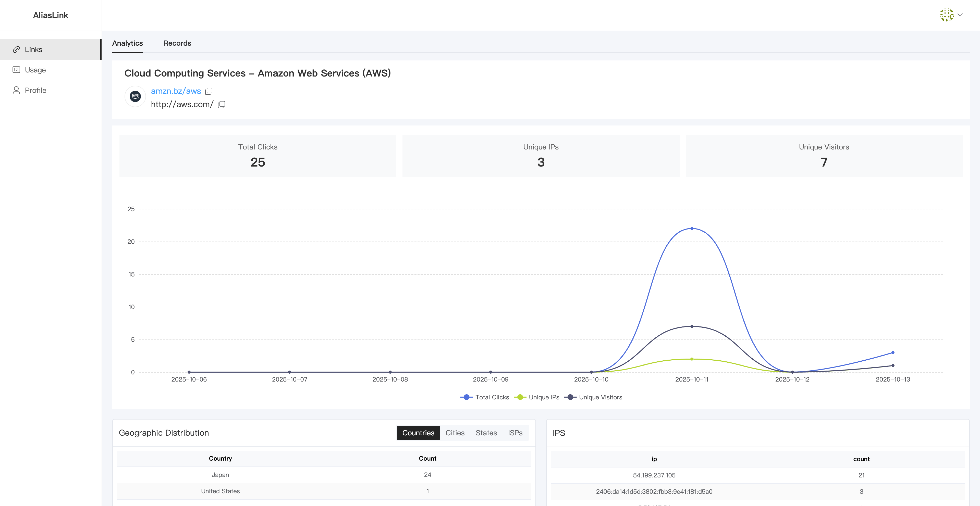Copy the amzn.bz/aws short link
The height and width of the screenshot is (506, 980).
209,91
